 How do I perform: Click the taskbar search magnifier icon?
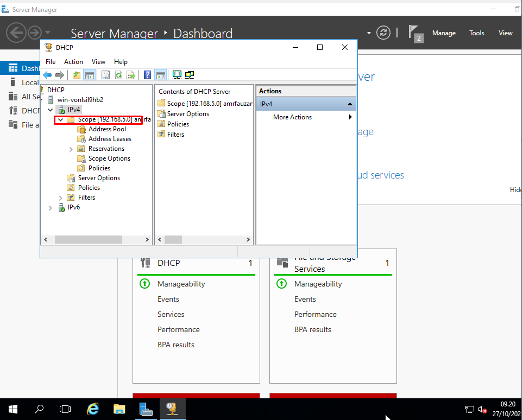click(x=39, y=409)
